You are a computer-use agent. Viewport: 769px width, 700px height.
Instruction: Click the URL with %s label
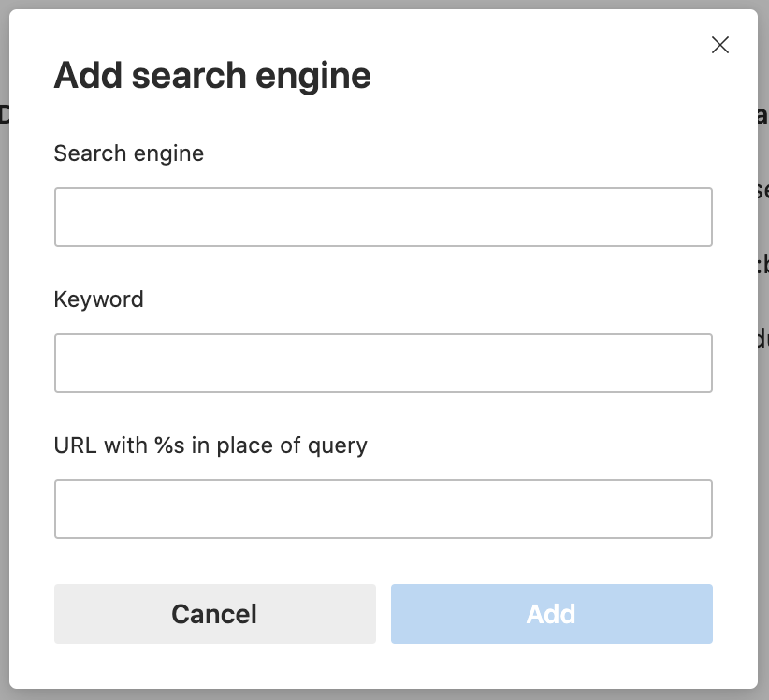click(210, 445)
